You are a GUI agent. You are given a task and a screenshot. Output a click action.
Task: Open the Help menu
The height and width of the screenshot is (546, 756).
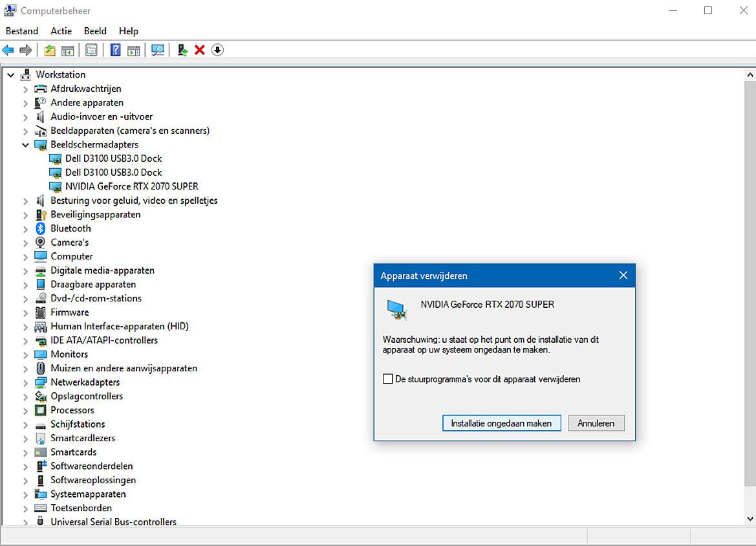pyautogui.click(x=128, y=31)
